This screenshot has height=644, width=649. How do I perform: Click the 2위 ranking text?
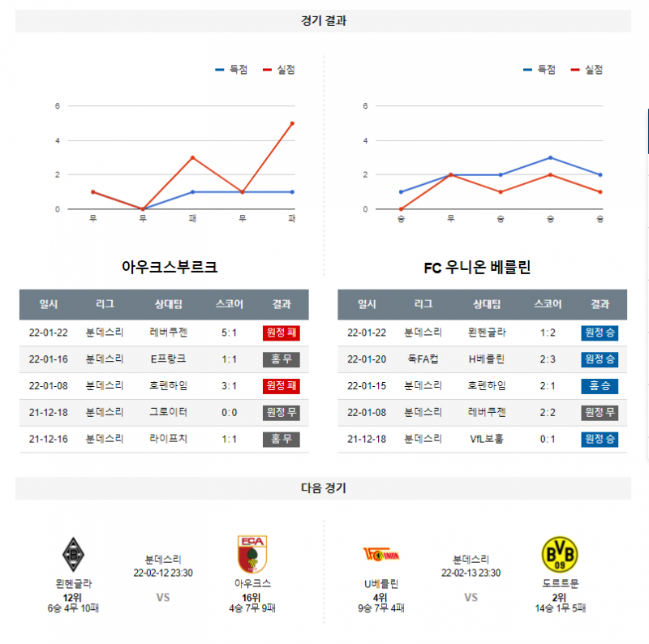point(559,598)
